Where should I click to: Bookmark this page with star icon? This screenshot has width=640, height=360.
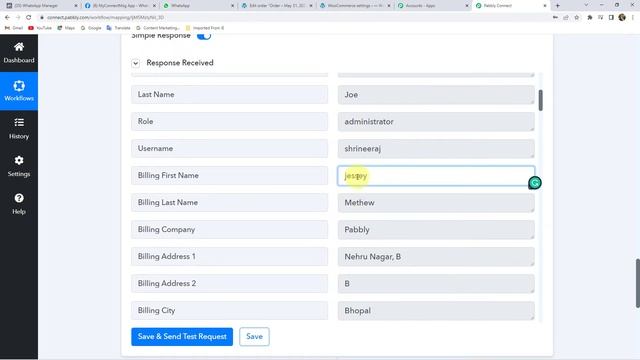click(576, 18)
